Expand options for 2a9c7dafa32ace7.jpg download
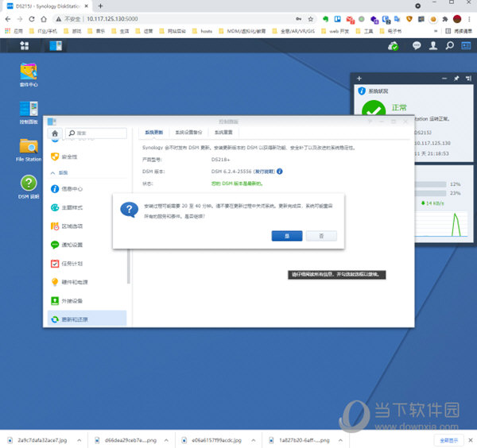 (79, 440)
